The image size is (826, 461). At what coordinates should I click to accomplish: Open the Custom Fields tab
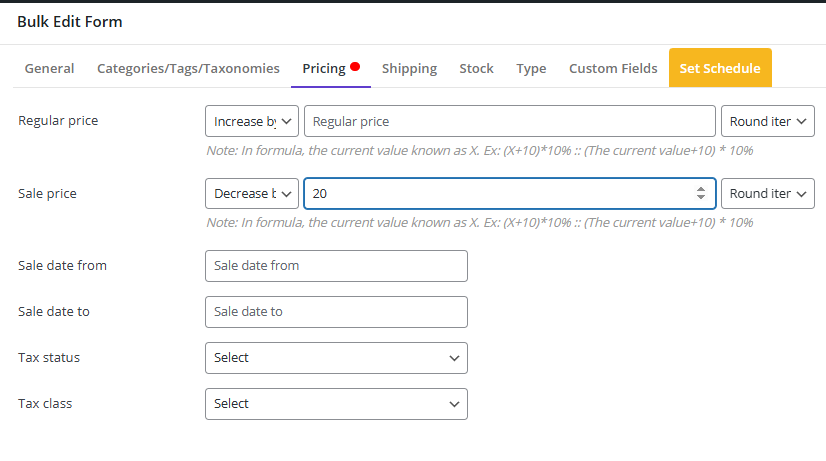point(613,68)
